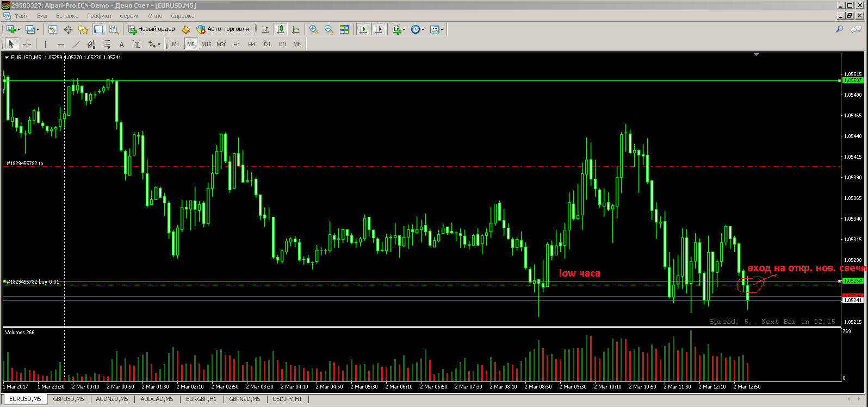Open the Сервис menu

[129, 16]
